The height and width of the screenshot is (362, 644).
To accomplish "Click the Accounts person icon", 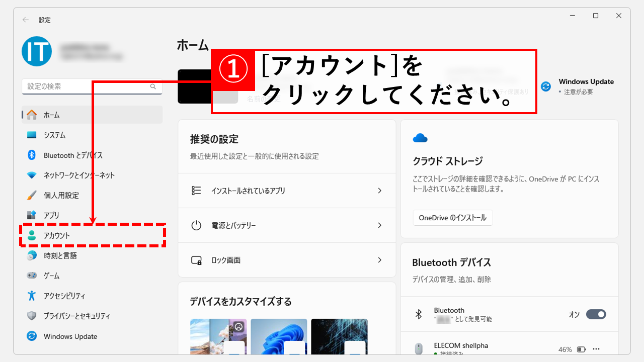I will [32, 235].
